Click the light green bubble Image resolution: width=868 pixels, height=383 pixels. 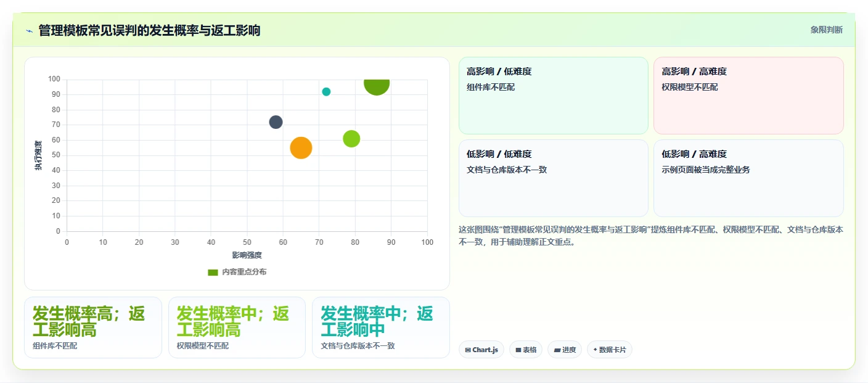point(351,139)
